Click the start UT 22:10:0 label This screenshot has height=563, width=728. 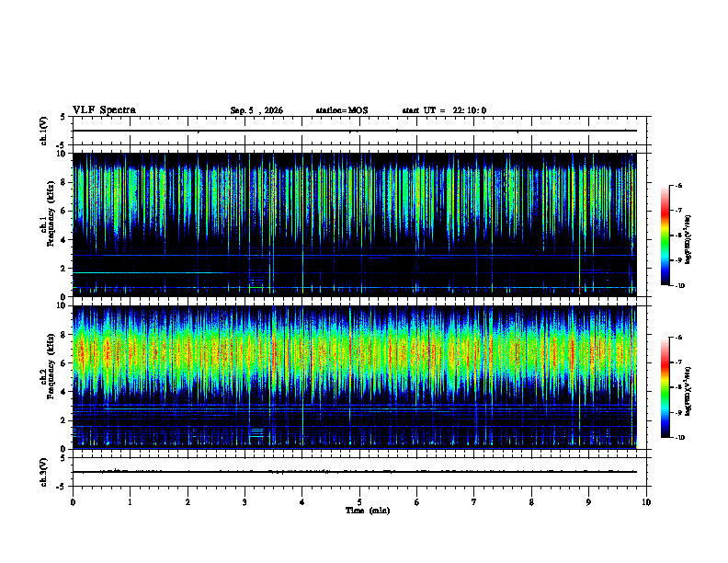coord(444,110)
